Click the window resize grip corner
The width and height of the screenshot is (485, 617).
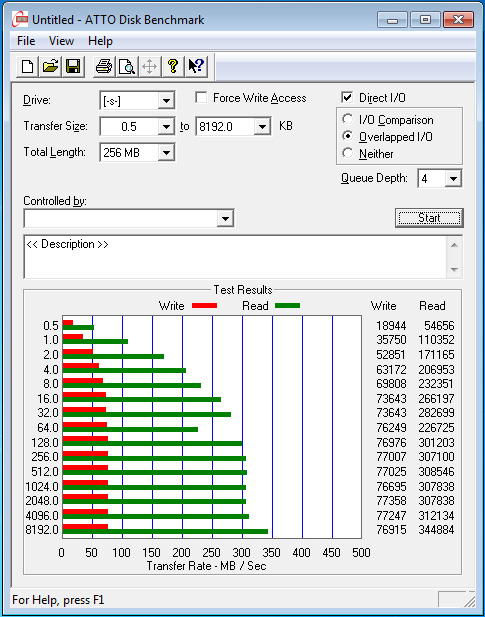tap(470, 600)
